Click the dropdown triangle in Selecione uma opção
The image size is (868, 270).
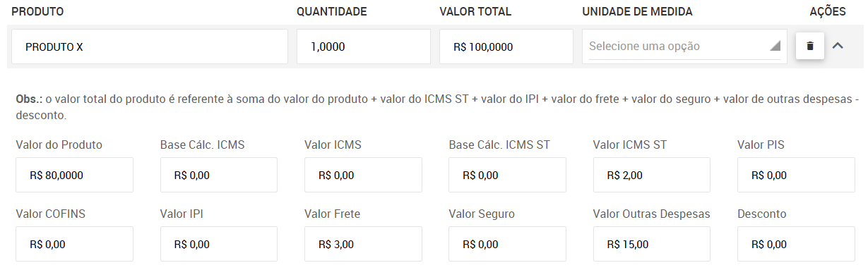tap(775, 46)
